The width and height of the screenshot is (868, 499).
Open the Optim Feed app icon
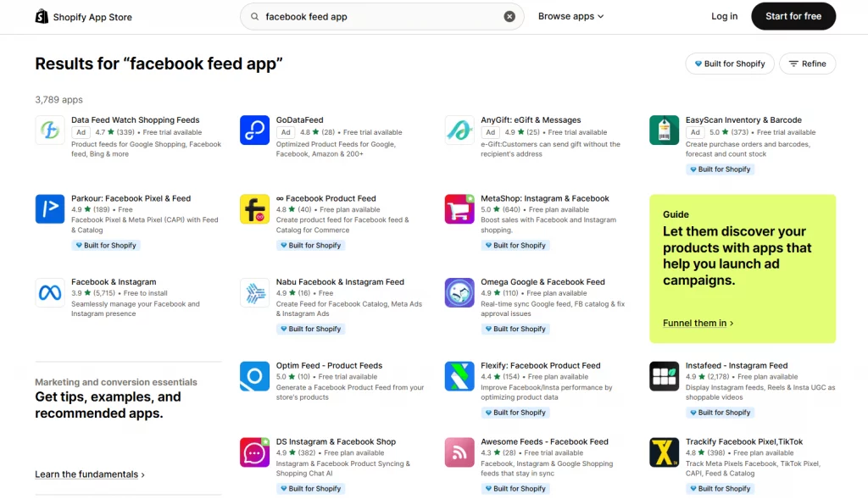tap(254, 376)
